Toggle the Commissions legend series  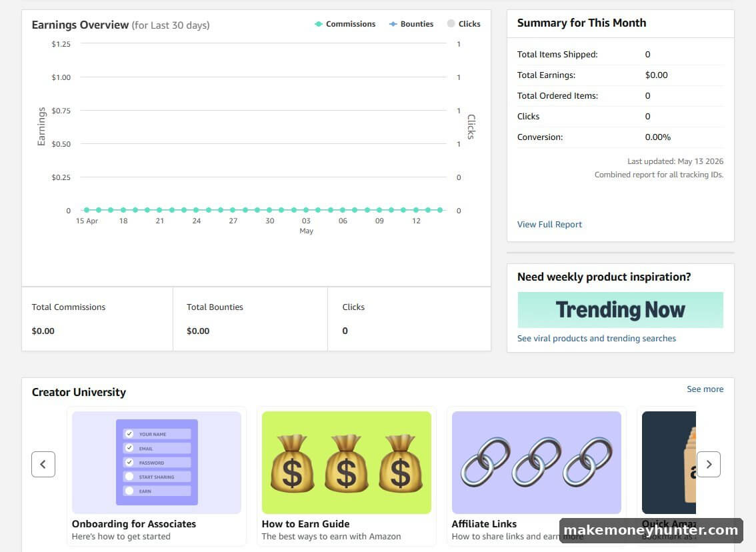[345, 24]
